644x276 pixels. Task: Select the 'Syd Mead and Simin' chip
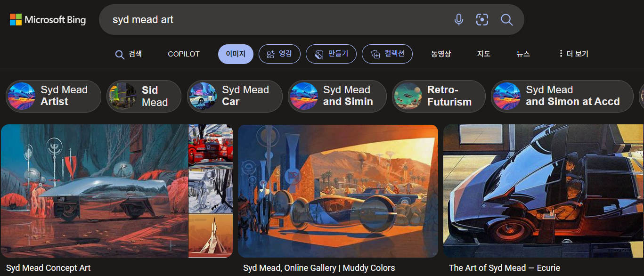337,96
